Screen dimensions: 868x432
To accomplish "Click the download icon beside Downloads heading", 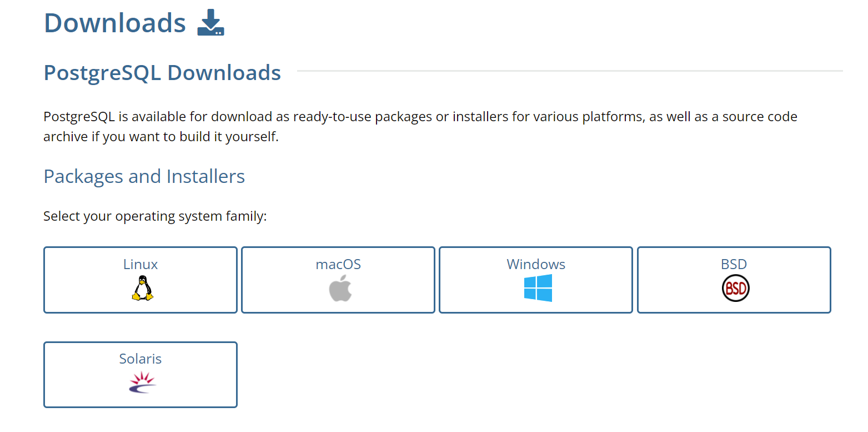I will pos(211,22).
